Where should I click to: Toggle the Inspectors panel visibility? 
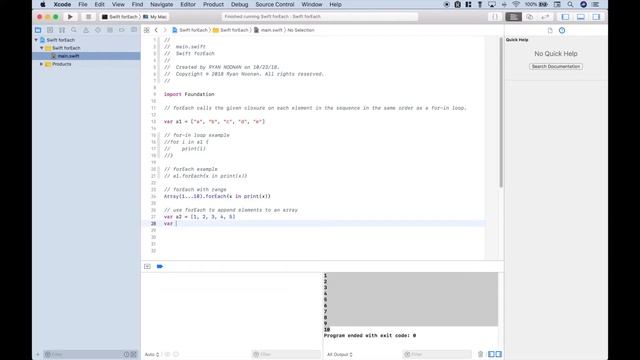pyautogui.click(x=596, y=17)
